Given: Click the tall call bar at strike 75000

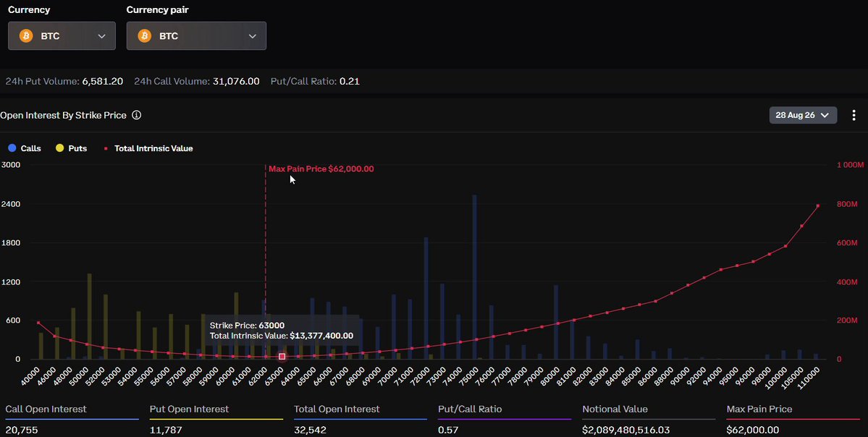Looking at the screenshot, I should (x=474, y=276).
